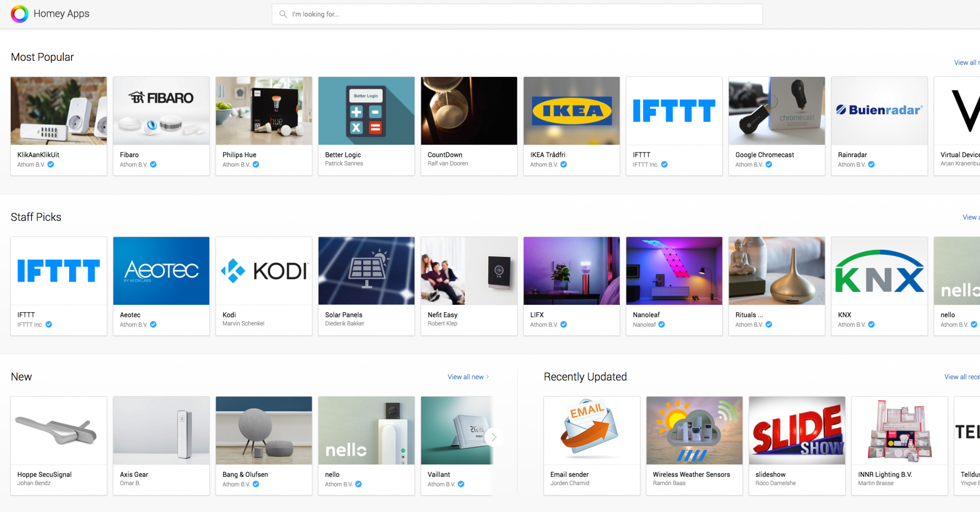Open the Nefit Easy app image
The image size is (980, 512).
(469, 271)
